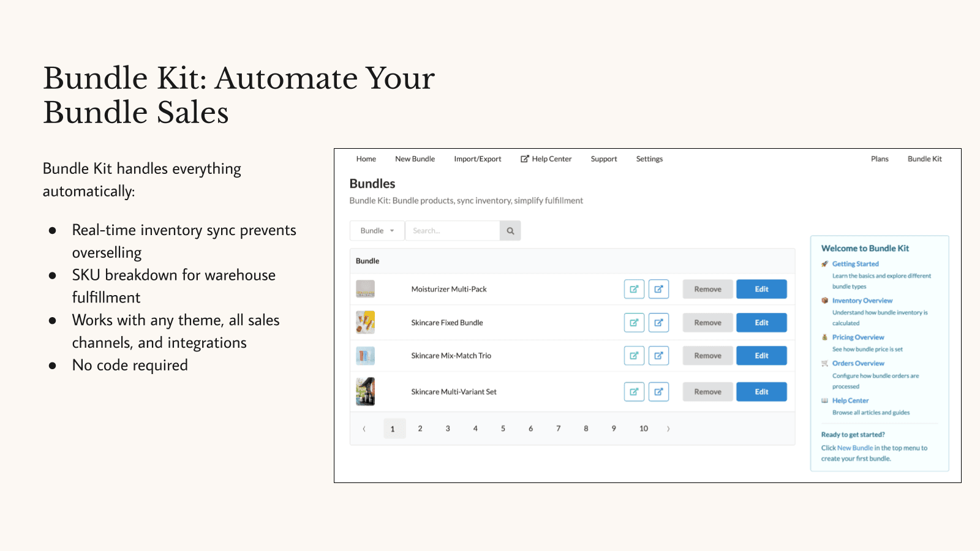Click the Skincare Fixed Bundle thumbnail
980x551 pixels.
pos(366,323)
